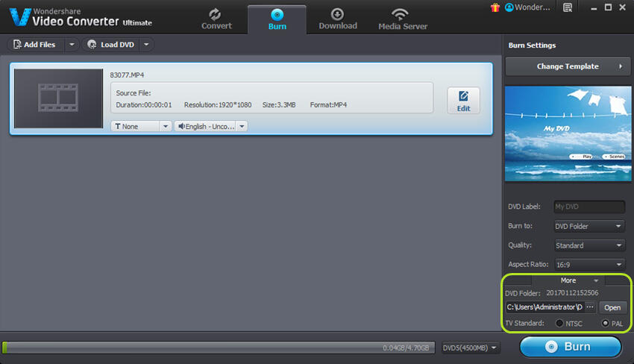This screenshot has height=364, width=634.
Task: Click the Open folder button
Action: (612, 308)
